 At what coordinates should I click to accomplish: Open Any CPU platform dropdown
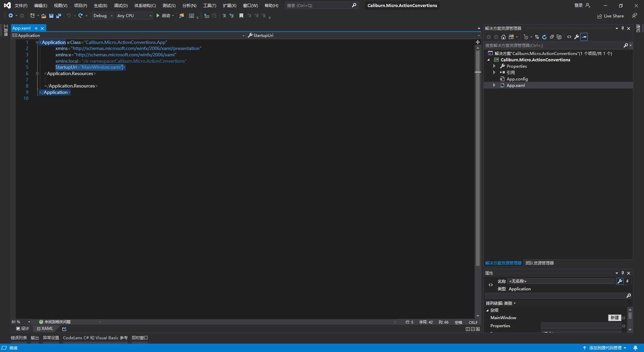[x=134, y=16]
